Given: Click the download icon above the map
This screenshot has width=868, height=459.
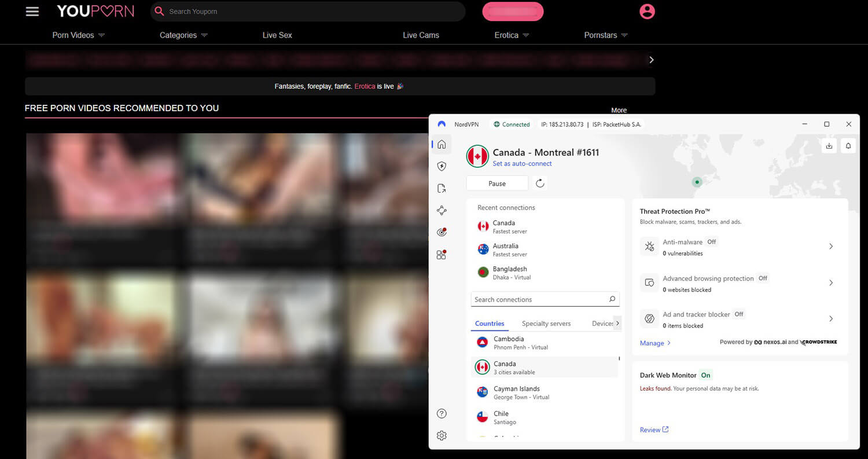Looking at the screenshot, I should tap(829, 145).
